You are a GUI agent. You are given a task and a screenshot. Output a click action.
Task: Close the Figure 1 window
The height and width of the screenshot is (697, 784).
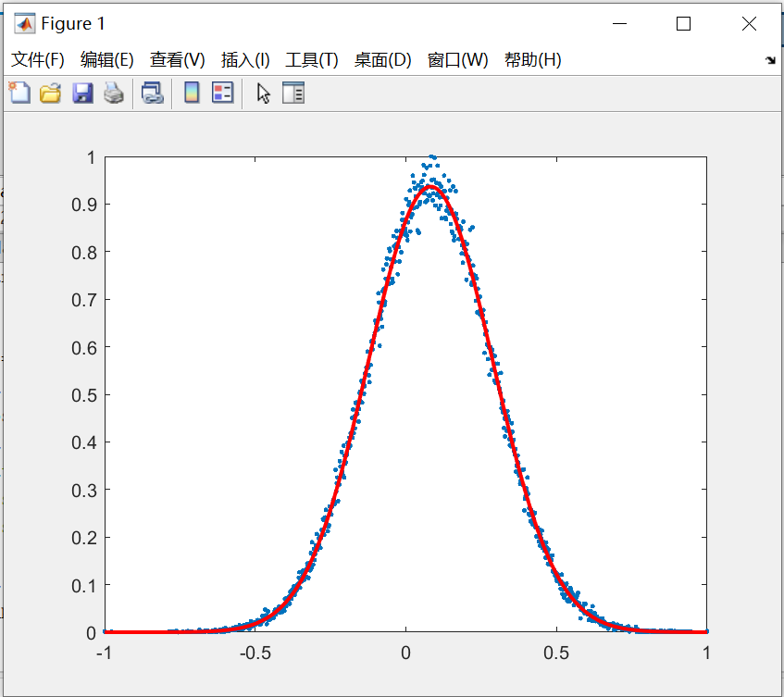pyautogui.click(x=749, y=23)
